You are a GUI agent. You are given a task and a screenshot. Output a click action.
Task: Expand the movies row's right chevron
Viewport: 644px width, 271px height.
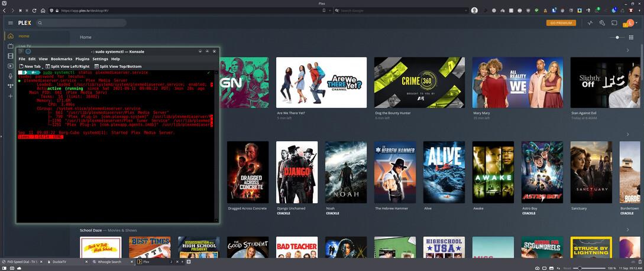point(627,135)
